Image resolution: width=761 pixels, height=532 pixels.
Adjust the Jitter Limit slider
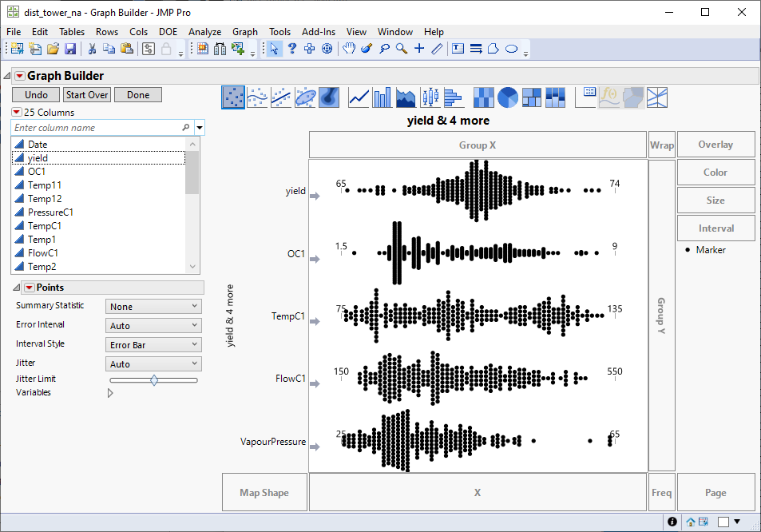click(155, 379)
